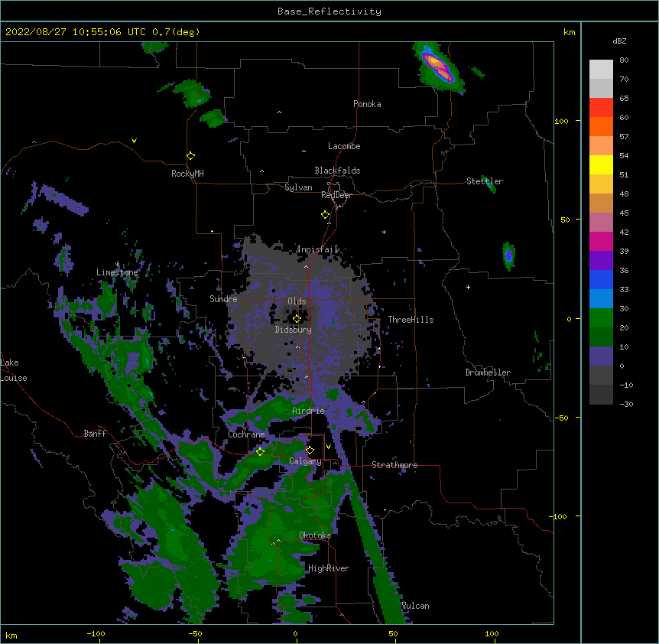Click the white plus marker northeast of Drumheller
Image resolution: width=659 pixels, height=644 pixels.
[468, 287]
